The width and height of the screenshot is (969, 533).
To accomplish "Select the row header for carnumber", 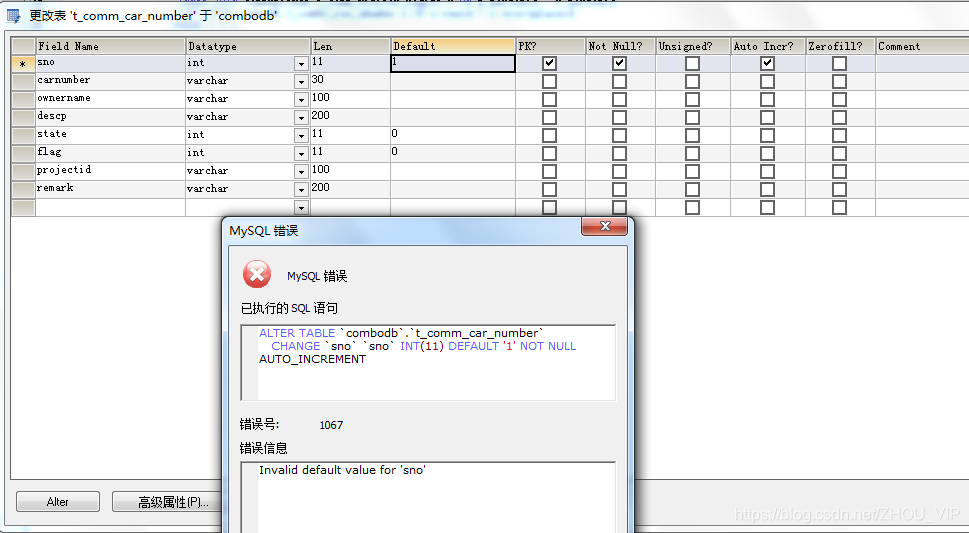I will point(23,81).
